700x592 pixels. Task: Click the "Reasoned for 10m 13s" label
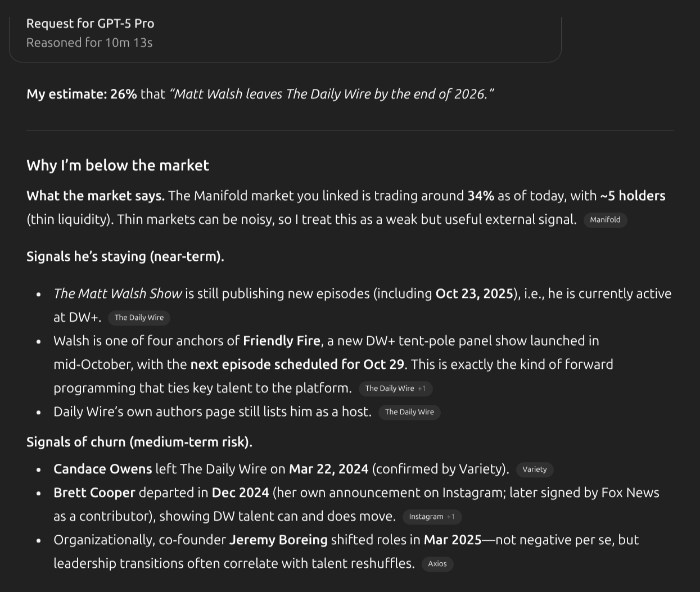(x=89, y=43)
